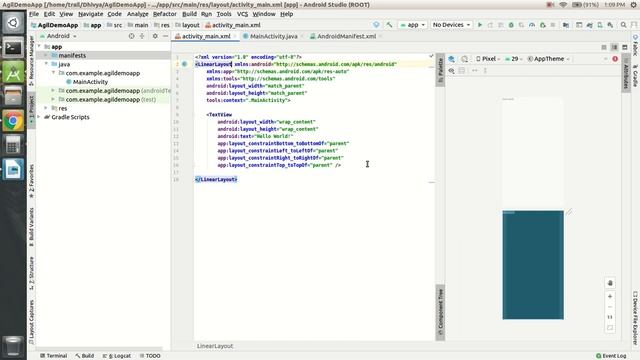Collapse the java folder

point(46,64)
